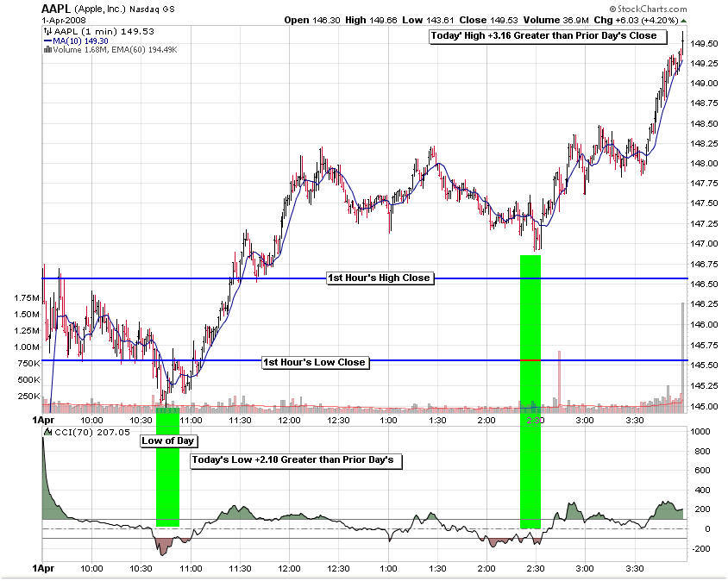Click the 200 CCI axis label

[x=702, y=509]
